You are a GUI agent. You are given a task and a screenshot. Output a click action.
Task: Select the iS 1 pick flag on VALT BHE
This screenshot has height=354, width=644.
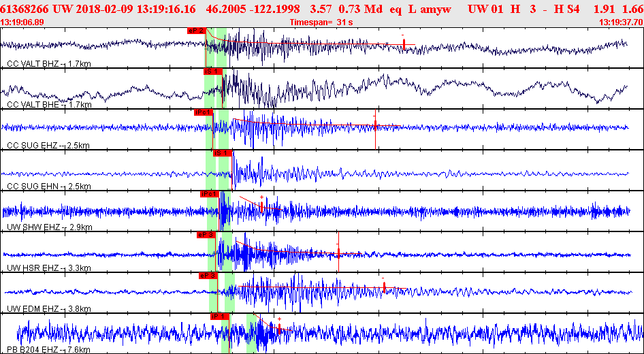click(x=213, y=71)
